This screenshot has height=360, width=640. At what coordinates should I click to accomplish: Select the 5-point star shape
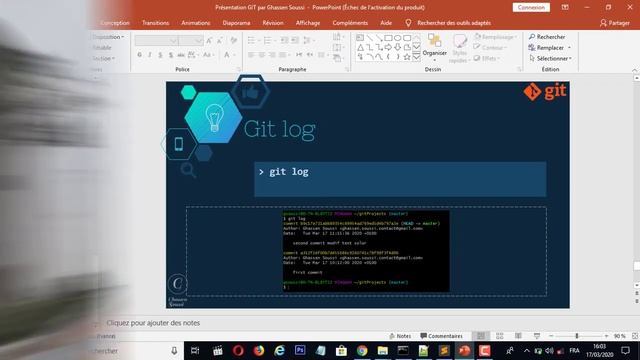[x=407, y=57]
